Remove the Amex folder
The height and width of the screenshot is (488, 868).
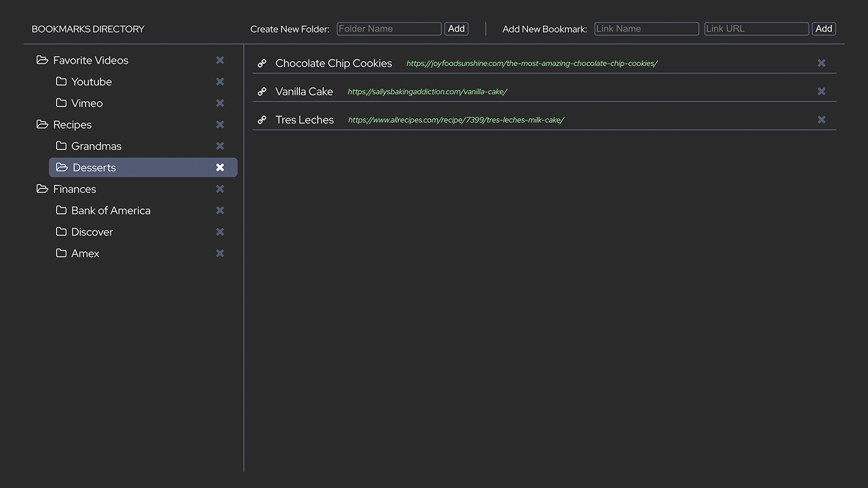click(x=220, y=253)
